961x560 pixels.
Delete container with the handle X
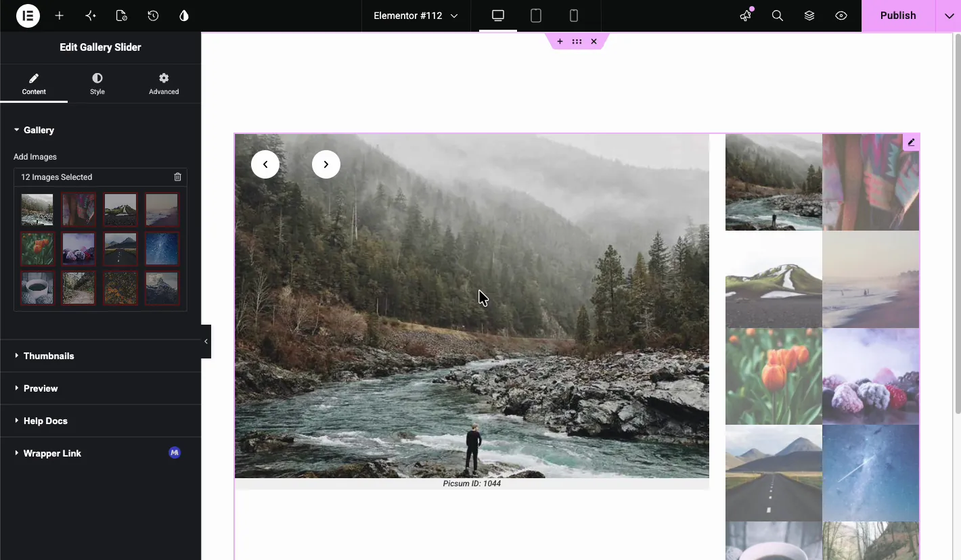coord(594,42)
